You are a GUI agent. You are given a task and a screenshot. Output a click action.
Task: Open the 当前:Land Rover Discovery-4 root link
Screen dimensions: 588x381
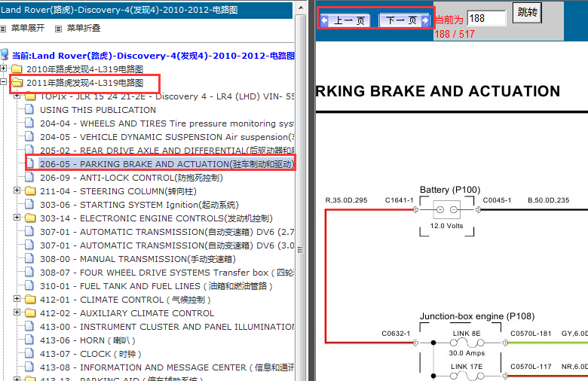(x=153, y=56)
